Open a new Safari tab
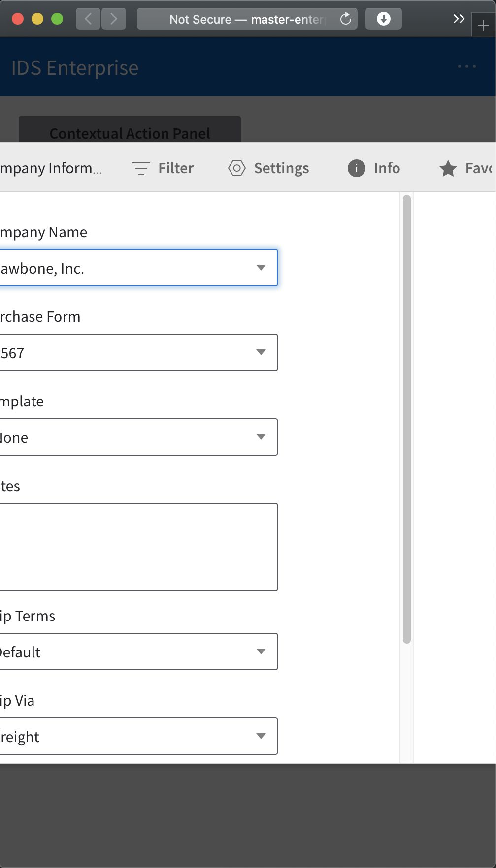496x868 pixels. 483,25
